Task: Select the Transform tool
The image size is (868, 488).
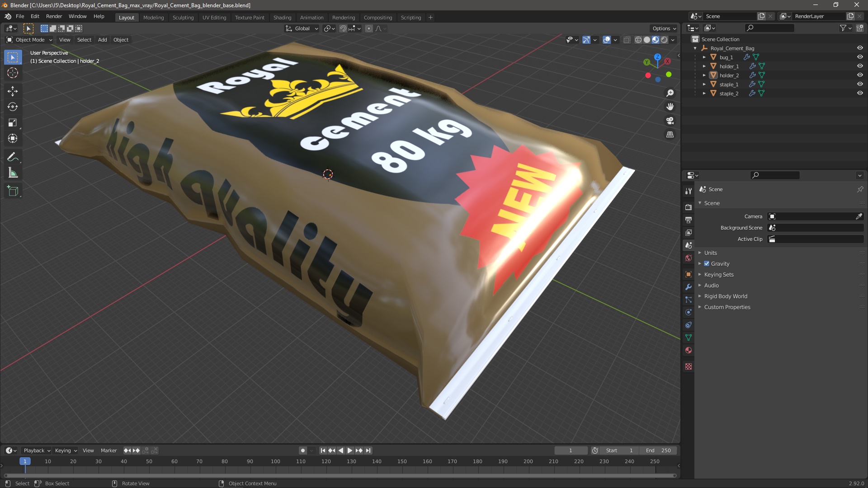Action: pyautogui.click(x=13, y=138)
